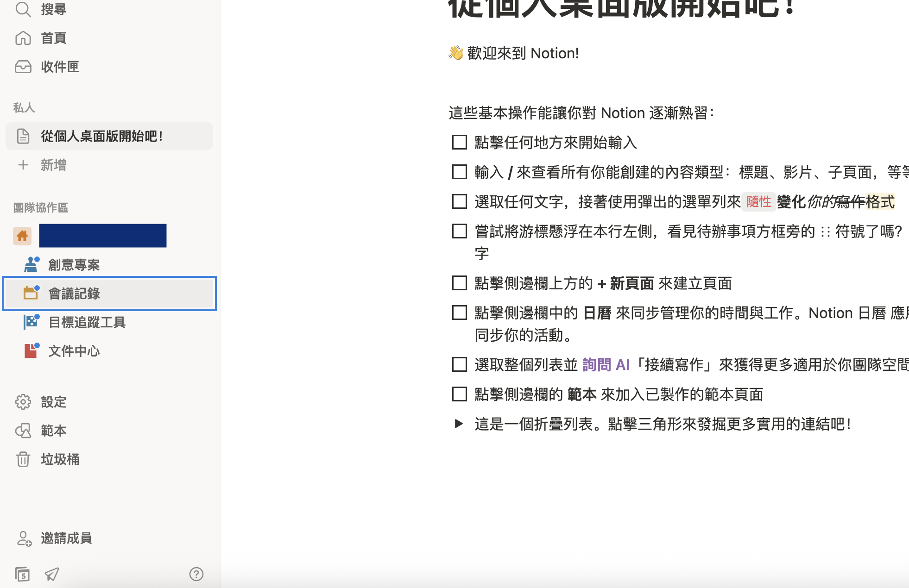Click the red highlighted 隨性 text

(758, 202)
